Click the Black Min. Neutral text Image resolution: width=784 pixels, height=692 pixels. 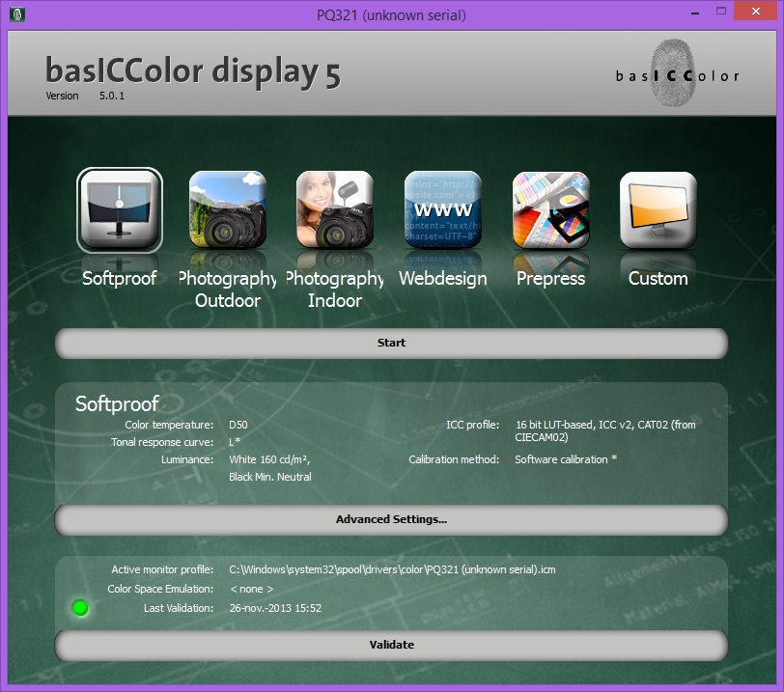click(x=270, y=477)
